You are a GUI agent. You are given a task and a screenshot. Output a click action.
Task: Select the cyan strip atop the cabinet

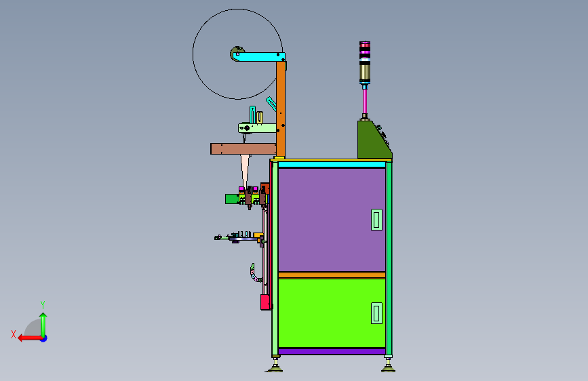point(332,165)
